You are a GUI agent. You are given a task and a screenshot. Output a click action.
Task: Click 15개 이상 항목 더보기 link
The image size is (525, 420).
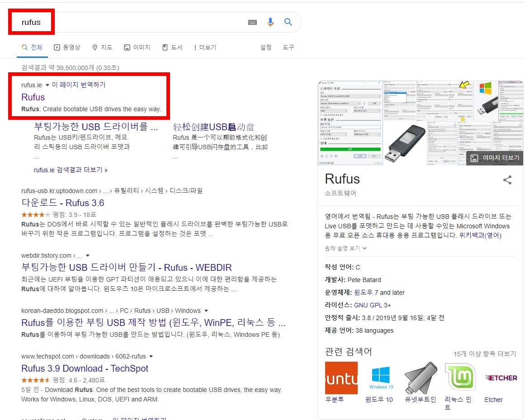point(485,354)
